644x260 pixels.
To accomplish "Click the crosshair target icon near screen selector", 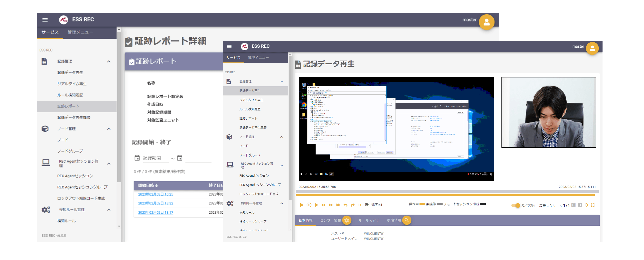I will coord(586,205).
